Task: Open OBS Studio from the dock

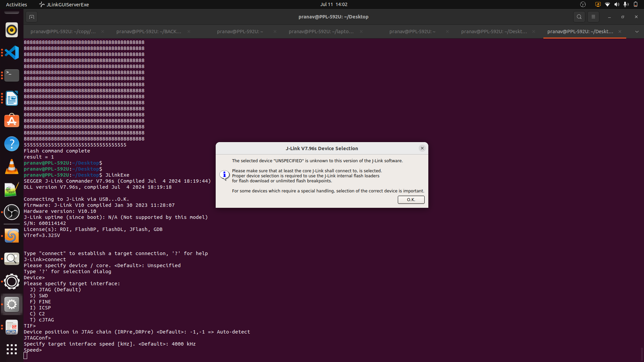Action: (12, 212)
